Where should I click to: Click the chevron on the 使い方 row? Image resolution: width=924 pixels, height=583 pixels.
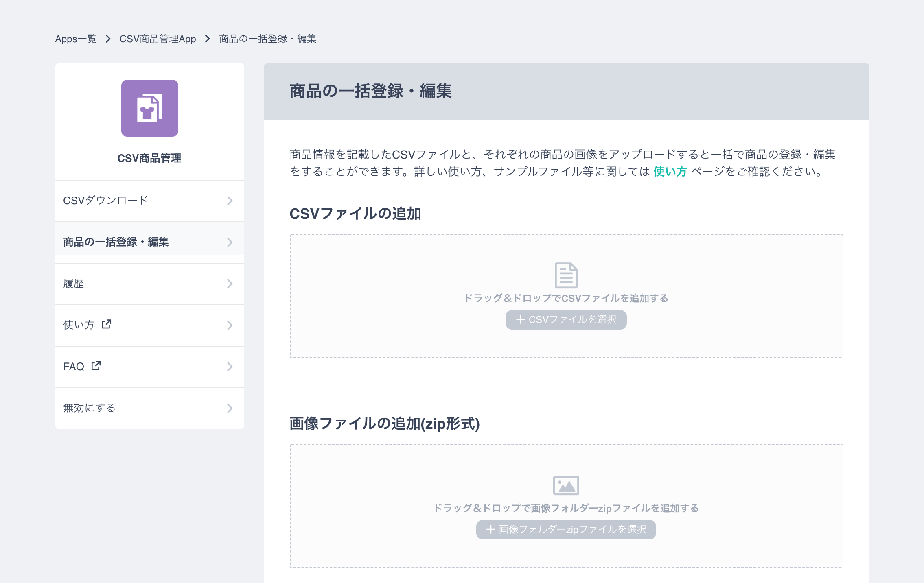coord(230,325)
